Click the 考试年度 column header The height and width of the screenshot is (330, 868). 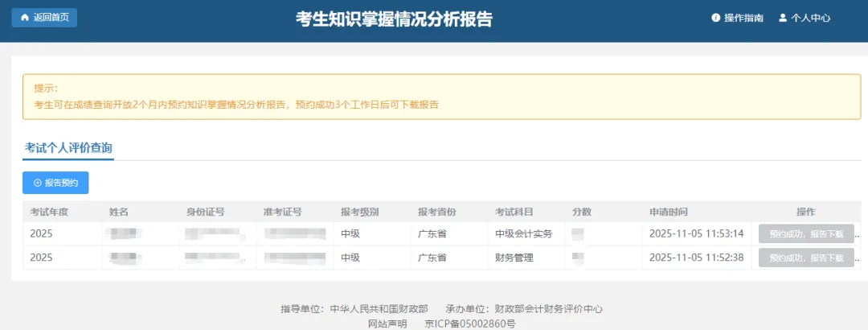[50, 212]
